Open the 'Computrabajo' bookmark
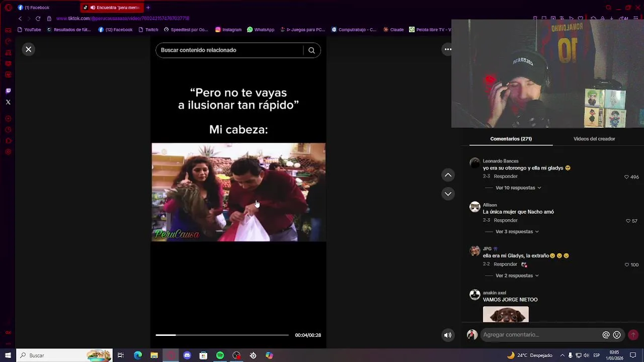 tap(354, 30)
